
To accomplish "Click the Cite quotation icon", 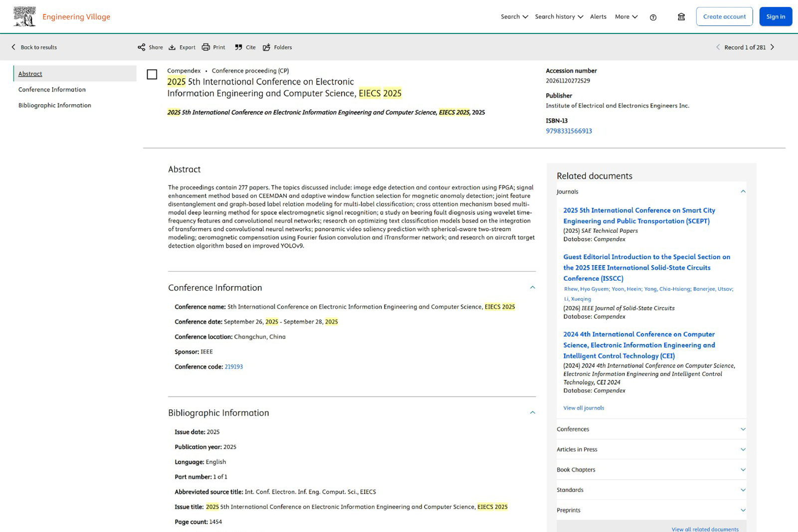I will (238, 47).
